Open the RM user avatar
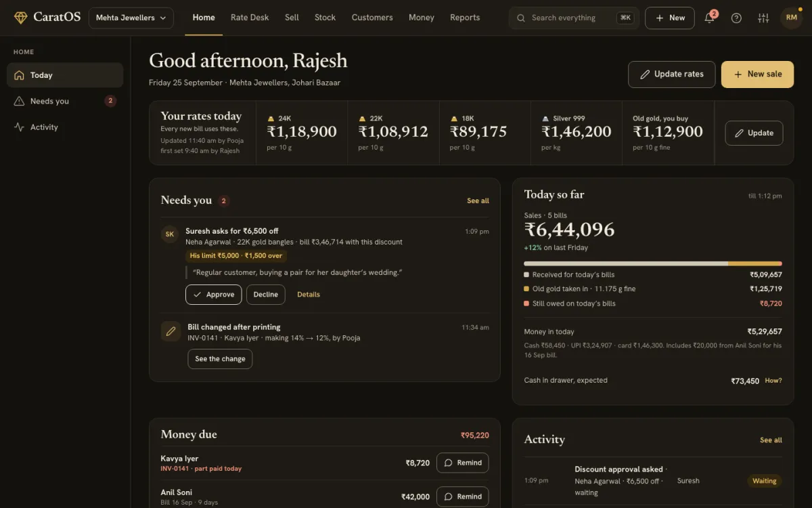The width and height of the screenshot is (812, 508). pyautogui.click(x=792, y=18)
